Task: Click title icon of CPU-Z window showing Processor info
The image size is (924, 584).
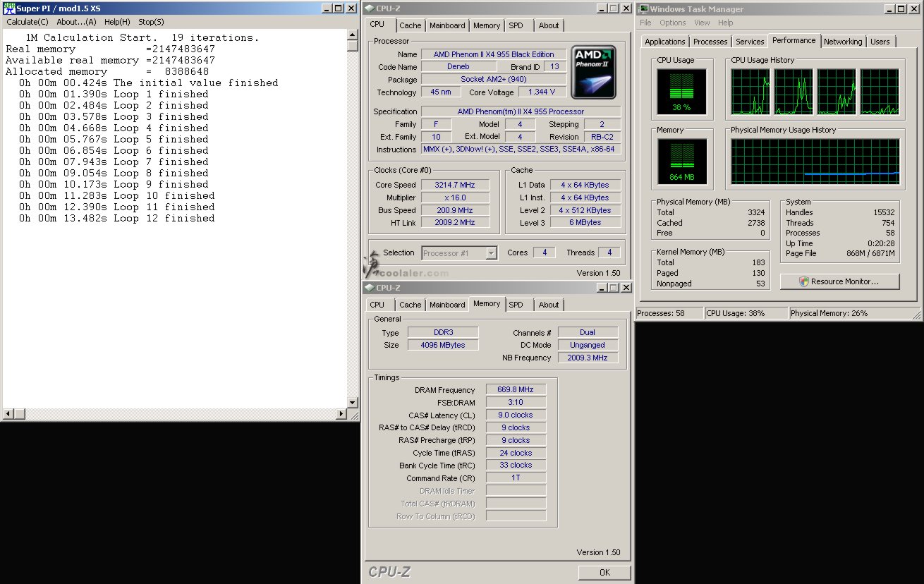Action: (370, 8)
